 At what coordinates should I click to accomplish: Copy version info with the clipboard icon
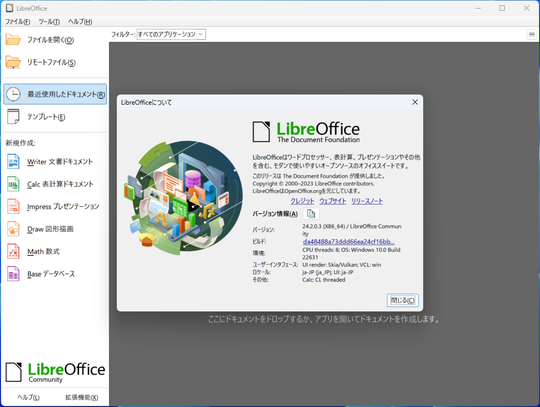311,214
